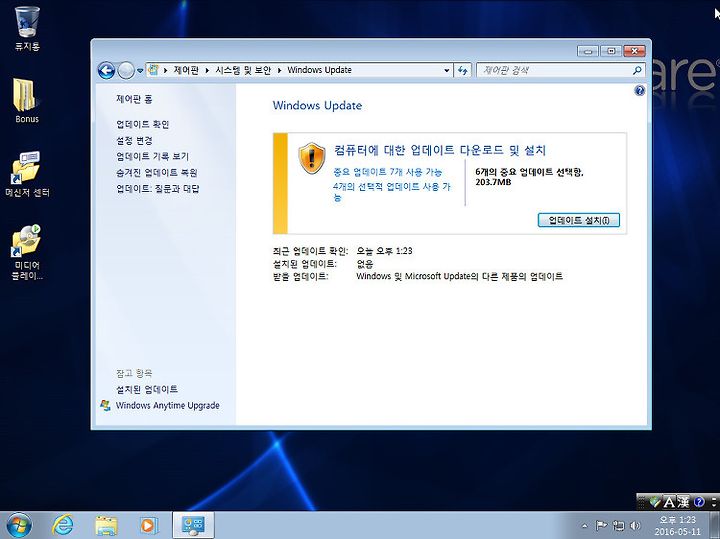Click the network tray icon
This screenshot has width=720, height=539.
(619, 525)
